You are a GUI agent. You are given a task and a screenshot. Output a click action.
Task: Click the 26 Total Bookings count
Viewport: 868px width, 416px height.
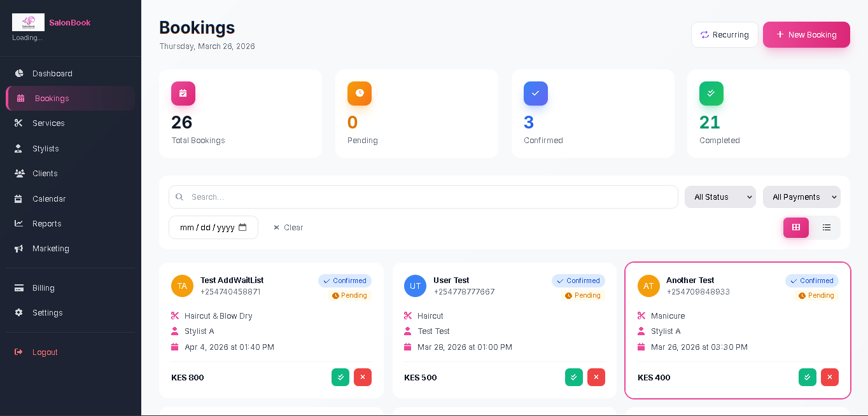coord(182,122)
